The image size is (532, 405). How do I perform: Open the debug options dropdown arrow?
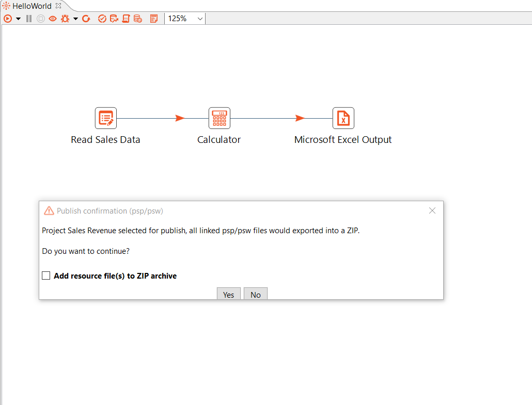[x=75, y=19]
